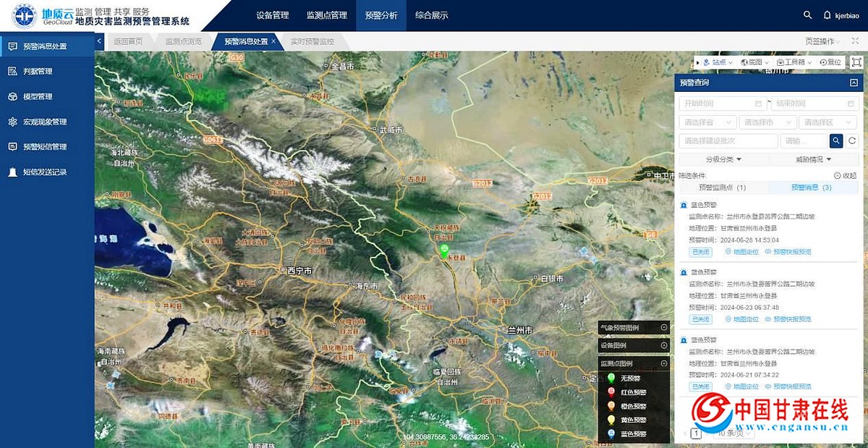Open 短信发送记录 via its bell icon
The image size is (868, 448).
coord(12,172)
